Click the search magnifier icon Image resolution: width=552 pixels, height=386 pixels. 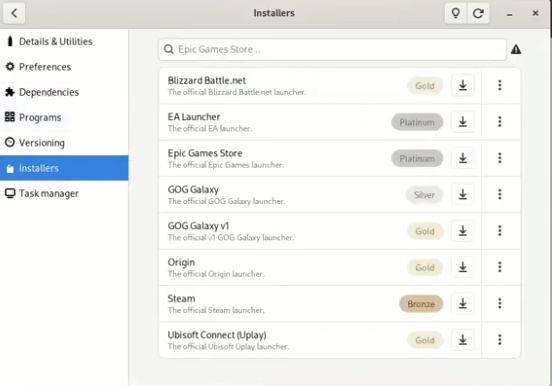[x=169, y=49]
